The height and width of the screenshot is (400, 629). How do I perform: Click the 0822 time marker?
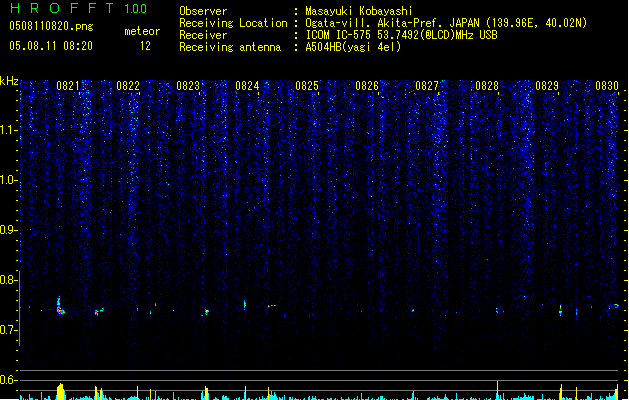(128, 86)
